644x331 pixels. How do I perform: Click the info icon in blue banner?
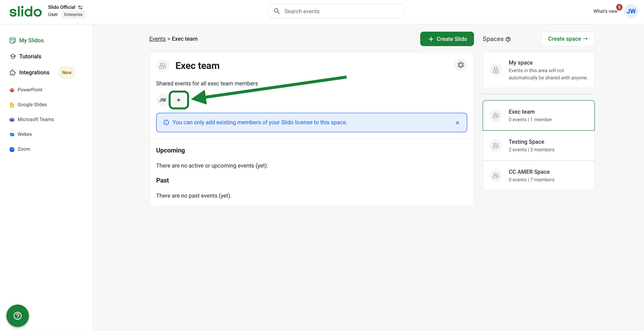click(166, 122)
